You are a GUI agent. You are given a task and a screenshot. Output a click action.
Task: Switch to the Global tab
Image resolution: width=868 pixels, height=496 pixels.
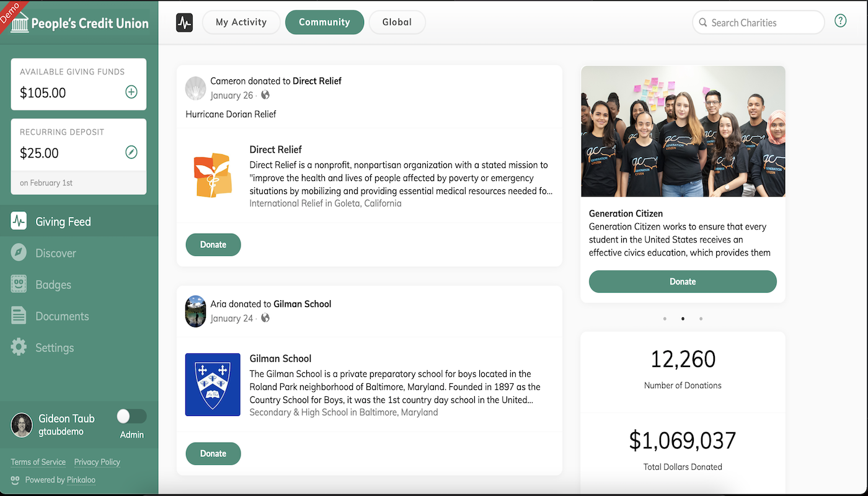pyautogui.click(x=397, y=22)
